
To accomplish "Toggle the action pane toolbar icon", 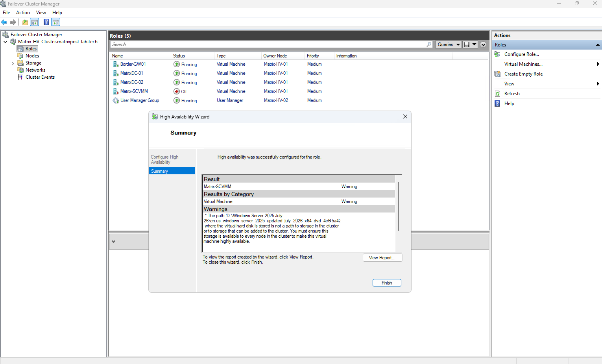I will click(56, 22).
